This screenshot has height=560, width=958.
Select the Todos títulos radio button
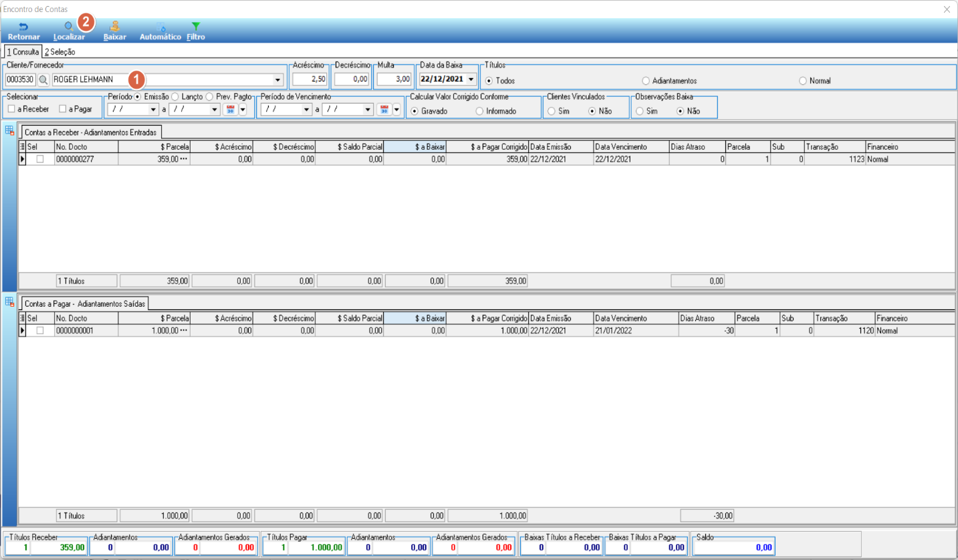489,80
